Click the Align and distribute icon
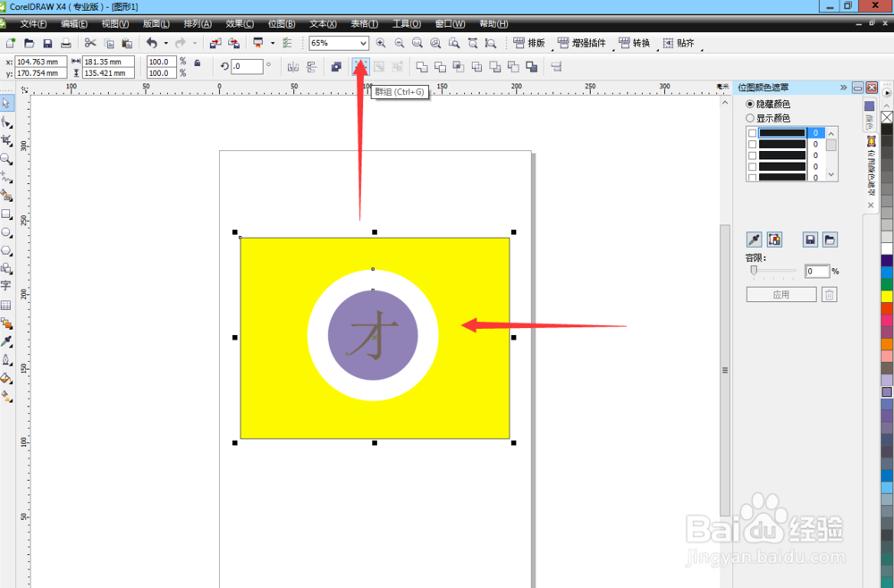This screenshot has height=588, width=894. coord(556,67)
